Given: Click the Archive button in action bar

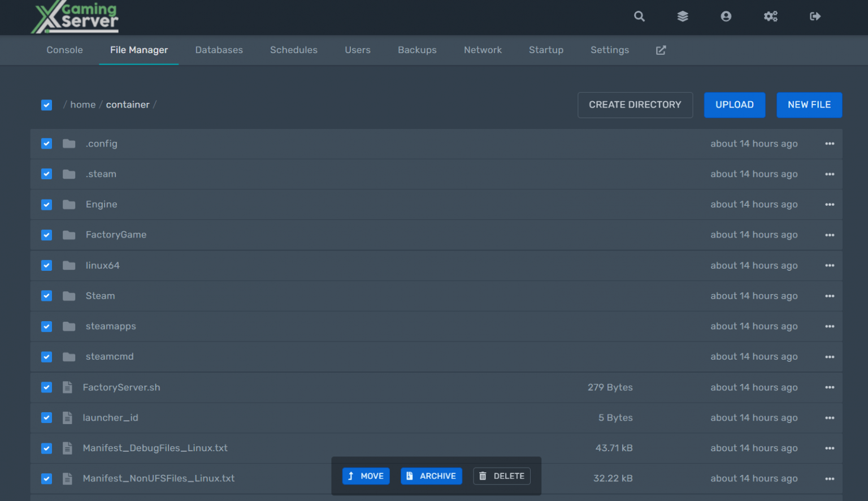Looking at the screenshot, I should coord(431,476).
